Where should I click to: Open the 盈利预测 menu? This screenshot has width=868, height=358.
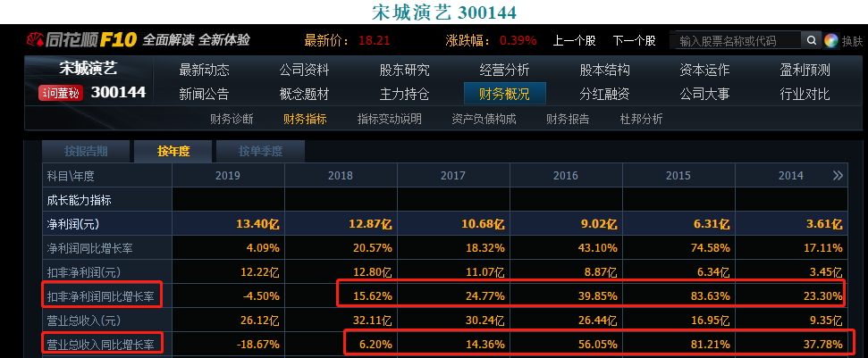point(805,71)
